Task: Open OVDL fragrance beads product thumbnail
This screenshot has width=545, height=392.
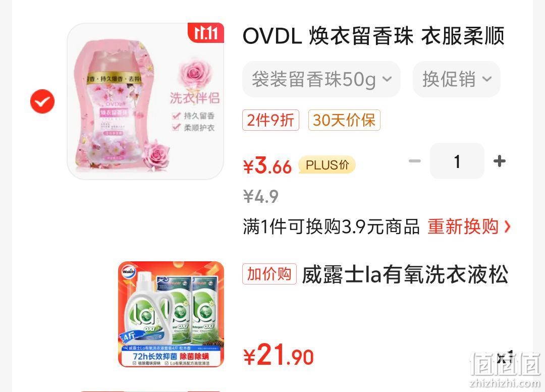Action: pyautogui.click(x=145, y=101)
